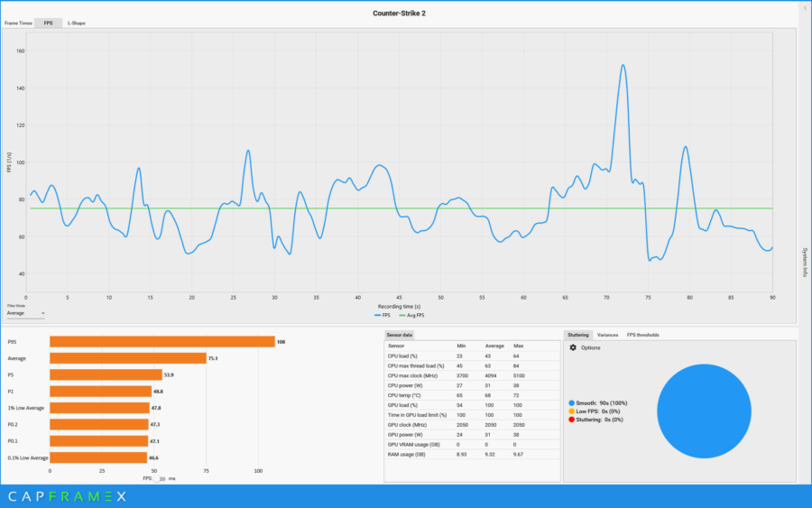Click the P0.1 orange bar
The width and height of the screenshot is (812, 508).
[x=99, y=441]
